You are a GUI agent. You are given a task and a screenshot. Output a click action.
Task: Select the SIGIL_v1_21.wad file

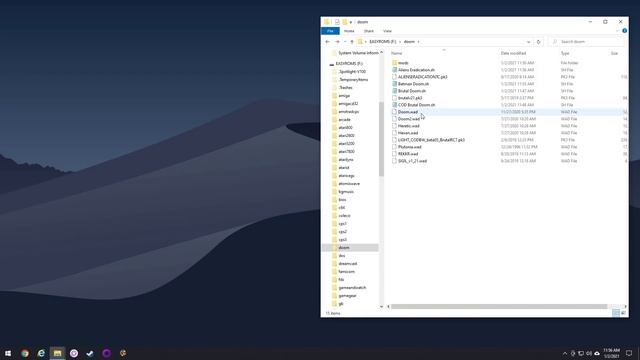tap(412, 161)
